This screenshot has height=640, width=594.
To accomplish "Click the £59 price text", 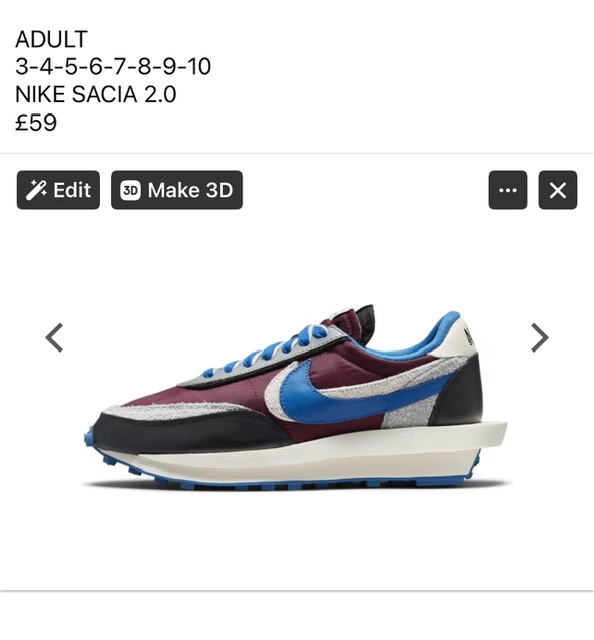I will tap(36, 122).
